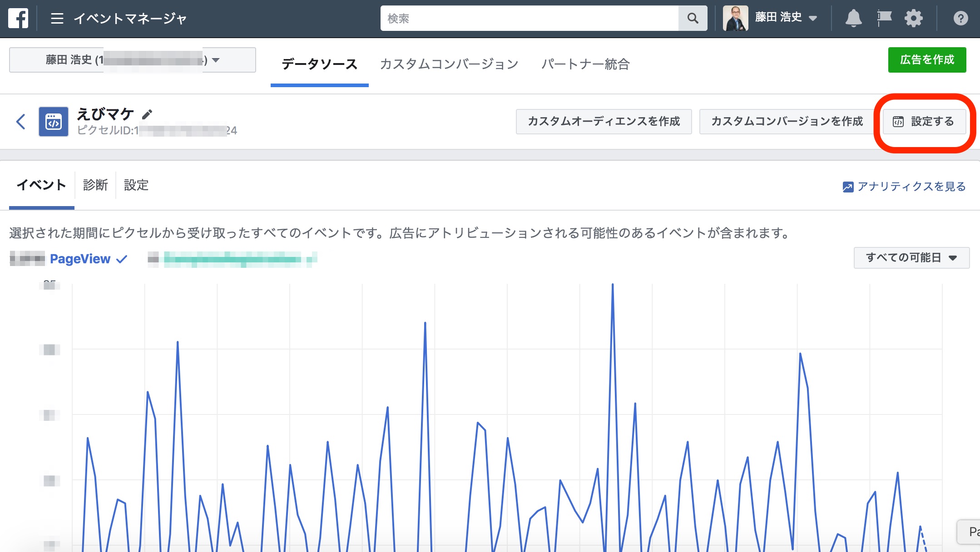Click the PageView event label
This screenshot has width=980, height=552.
coord(80,259)
